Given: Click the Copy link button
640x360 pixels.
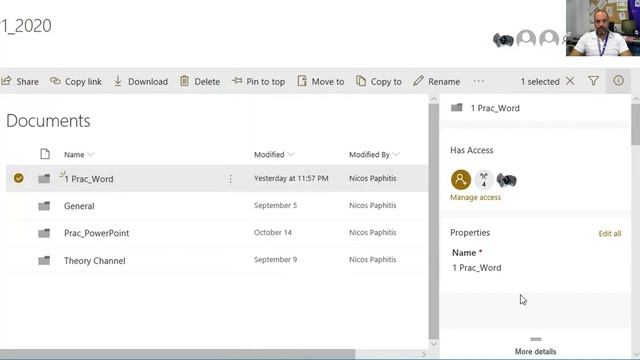Looking at the screenshot, I should tap(76, 81).
